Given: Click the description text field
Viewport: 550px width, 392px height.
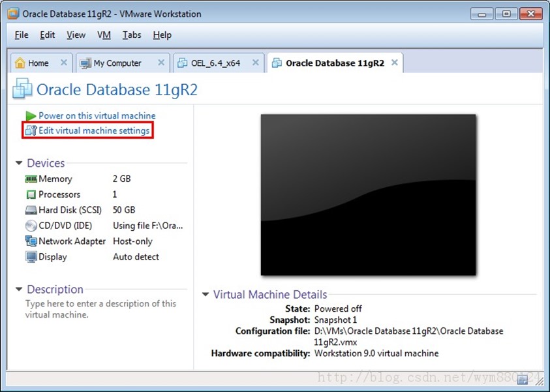Looking at the screenshot, I should click(x=100, y=309).
